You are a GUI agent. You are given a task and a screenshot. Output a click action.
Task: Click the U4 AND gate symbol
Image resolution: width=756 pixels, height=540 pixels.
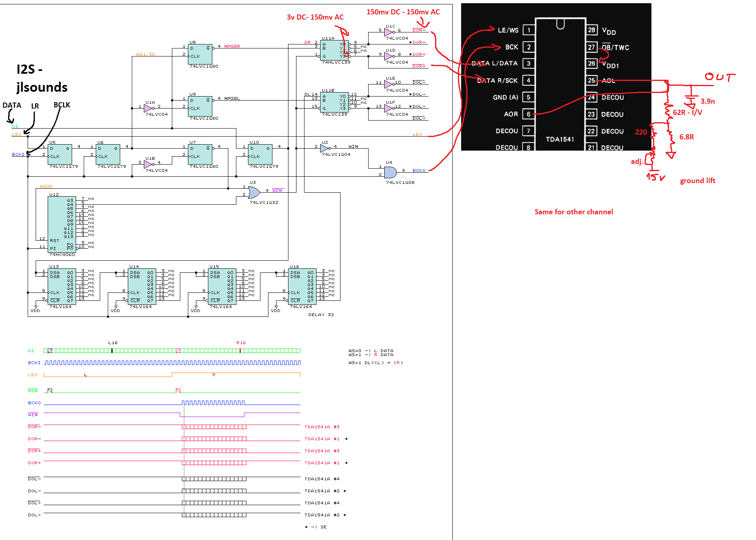tap(390, 172)
